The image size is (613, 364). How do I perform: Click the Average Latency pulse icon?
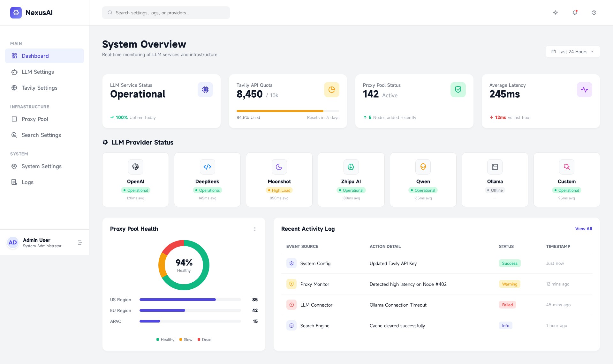pos(584,90)
